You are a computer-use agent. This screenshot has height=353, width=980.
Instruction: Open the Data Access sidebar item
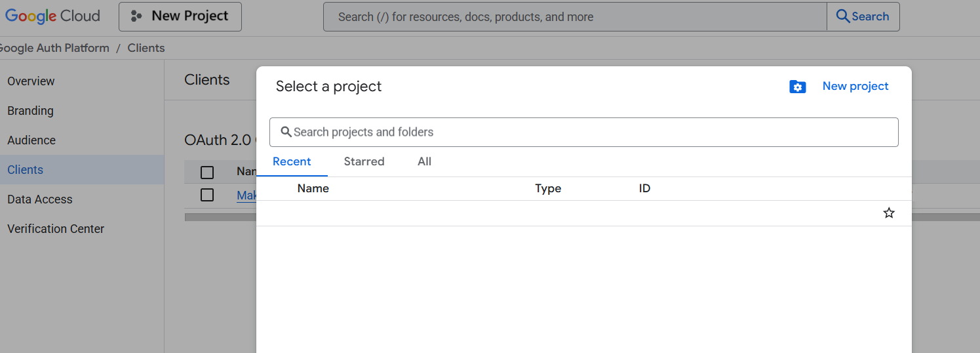(x=82, y=199)
